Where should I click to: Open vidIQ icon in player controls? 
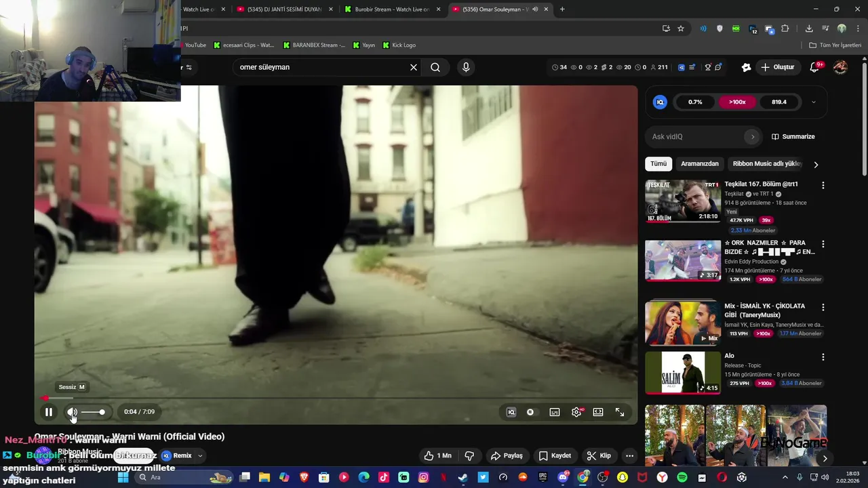coord(511,412)
